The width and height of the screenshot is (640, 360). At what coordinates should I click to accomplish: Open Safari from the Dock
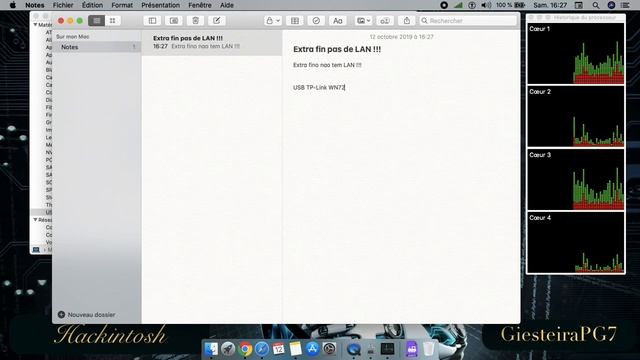[x=262, y=349]
